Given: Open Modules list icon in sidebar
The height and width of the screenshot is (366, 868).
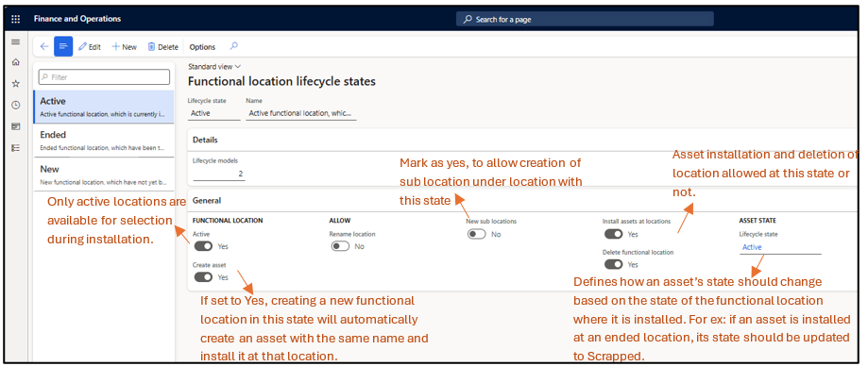Looking at the screenshot, I should [x=15, y=147].
